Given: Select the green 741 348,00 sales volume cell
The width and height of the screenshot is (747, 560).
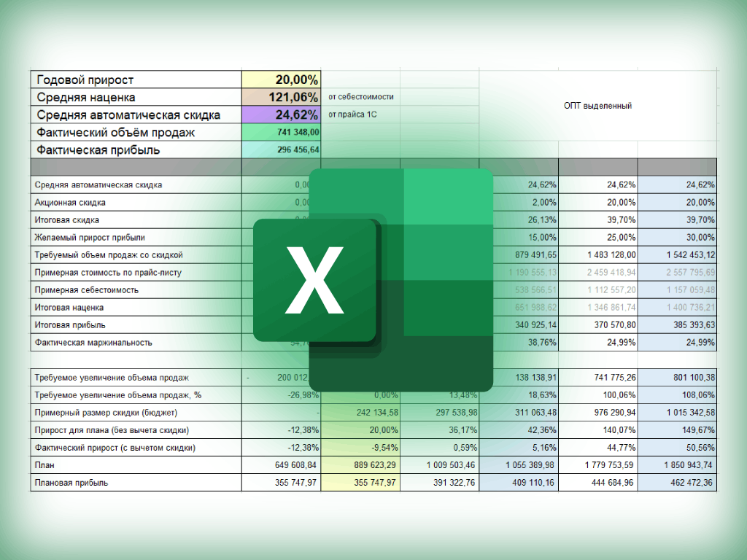Looking at the screenshot, I should tap(281, 133).
